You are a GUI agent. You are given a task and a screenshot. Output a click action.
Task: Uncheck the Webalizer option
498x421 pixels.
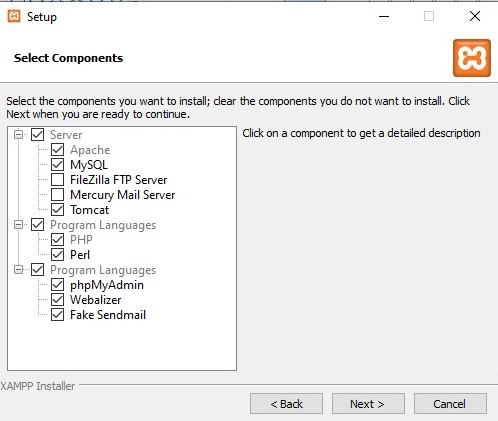tap(58, 300)
